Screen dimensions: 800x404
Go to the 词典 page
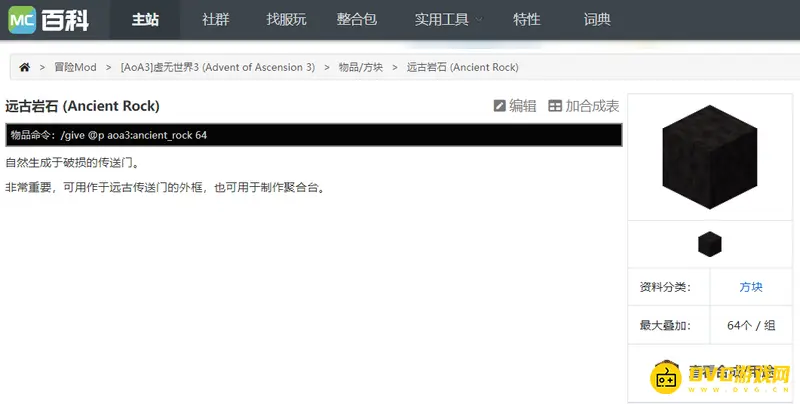click(597, 19)
